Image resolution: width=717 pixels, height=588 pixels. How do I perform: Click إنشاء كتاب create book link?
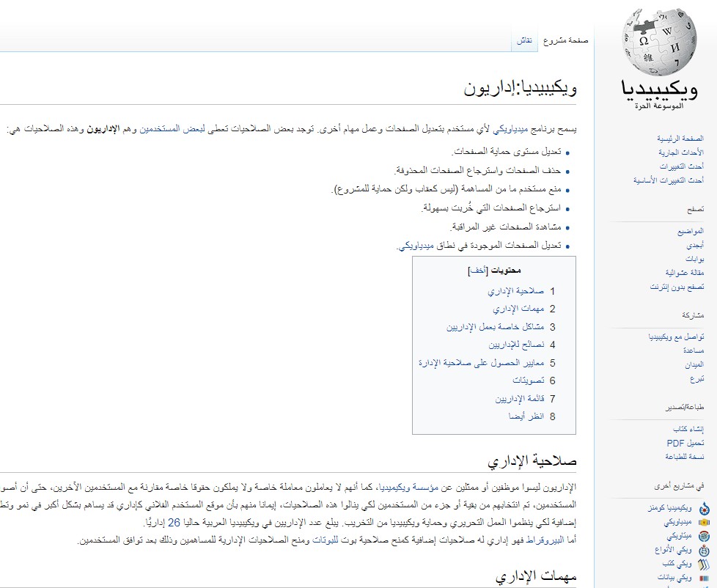click(x=688, y=429)
